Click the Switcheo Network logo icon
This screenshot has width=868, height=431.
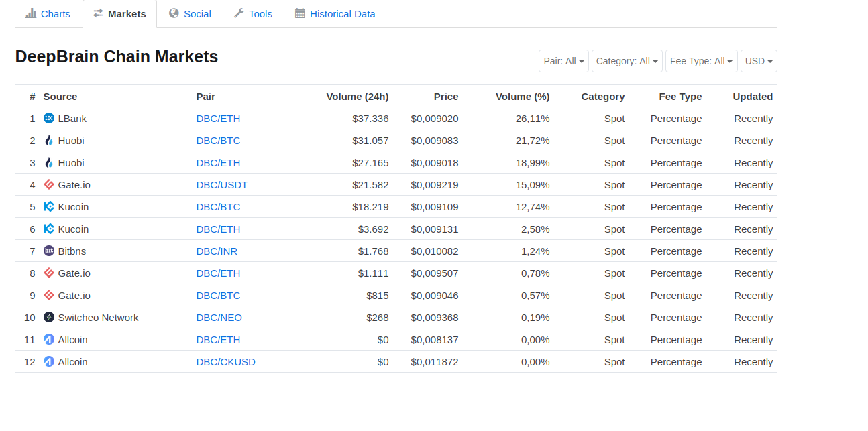[49, 318]
